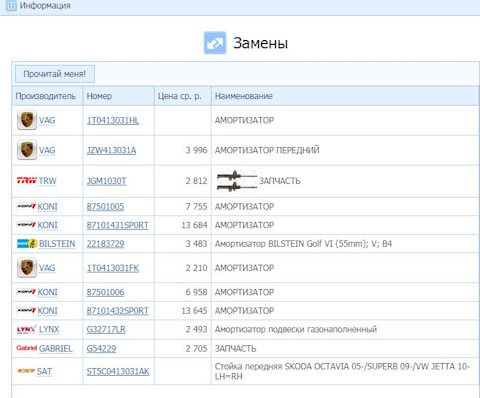
Task: Open part number 87101432SP0RT
Action: pyautogui.click(x=118, y=311)
